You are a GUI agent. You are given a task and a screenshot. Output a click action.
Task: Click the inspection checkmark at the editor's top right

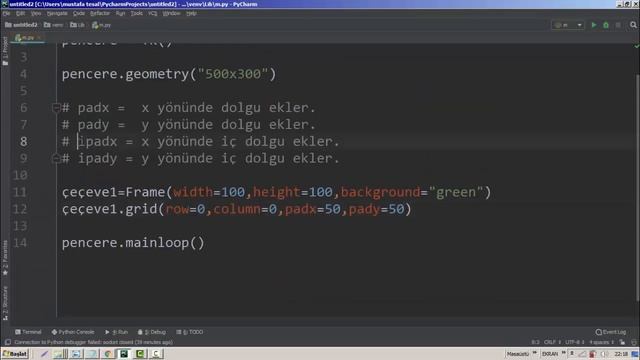tap(636, 46)
